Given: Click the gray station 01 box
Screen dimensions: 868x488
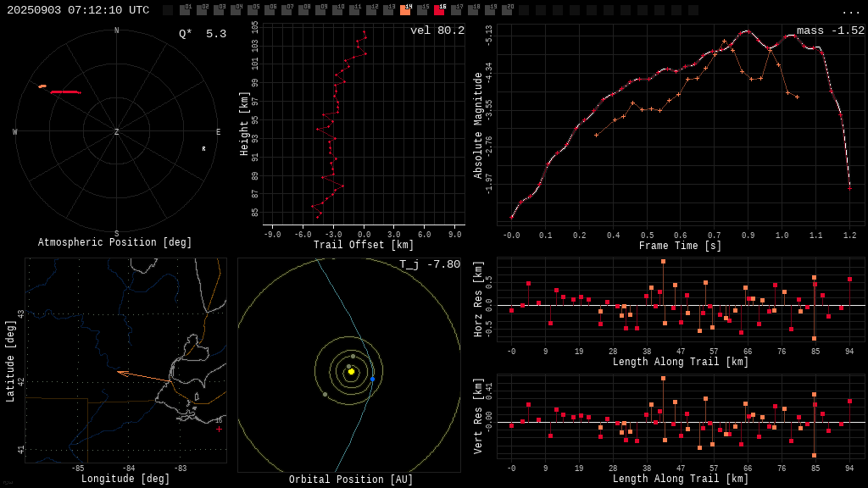Looking at the screenshot, I should click(x=185, y=9).
